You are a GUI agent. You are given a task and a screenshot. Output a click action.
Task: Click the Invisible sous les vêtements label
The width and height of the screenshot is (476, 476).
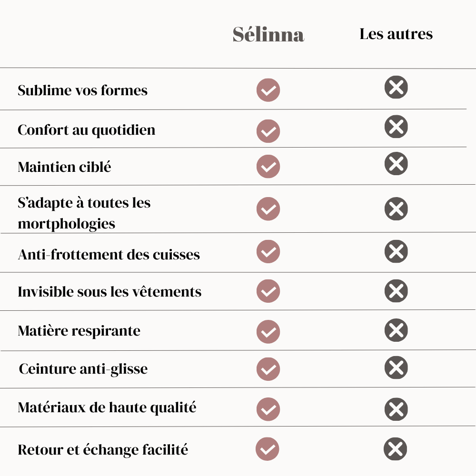[109, 291]
